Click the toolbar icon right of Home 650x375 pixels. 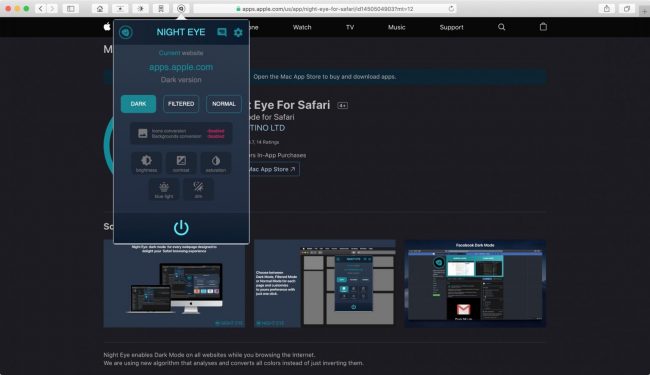(120, 9)
